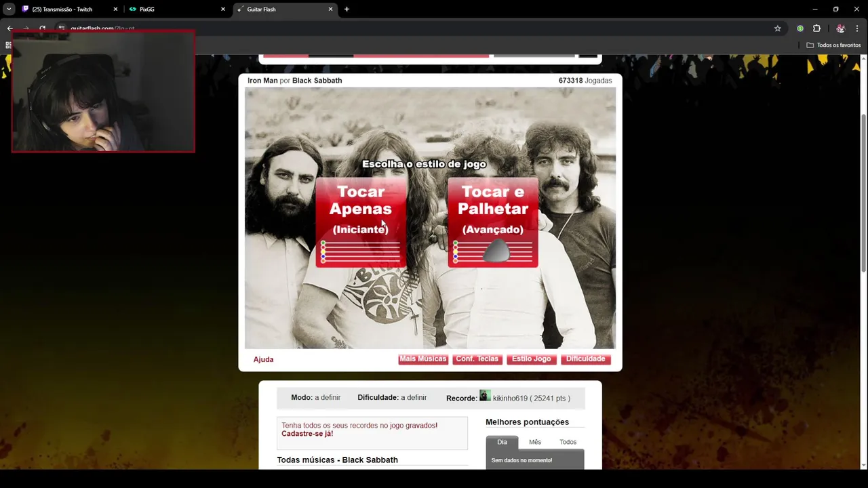Reload the page with refresh icon
This screenshot has width=868, height=488.
(x=42, y=28)
